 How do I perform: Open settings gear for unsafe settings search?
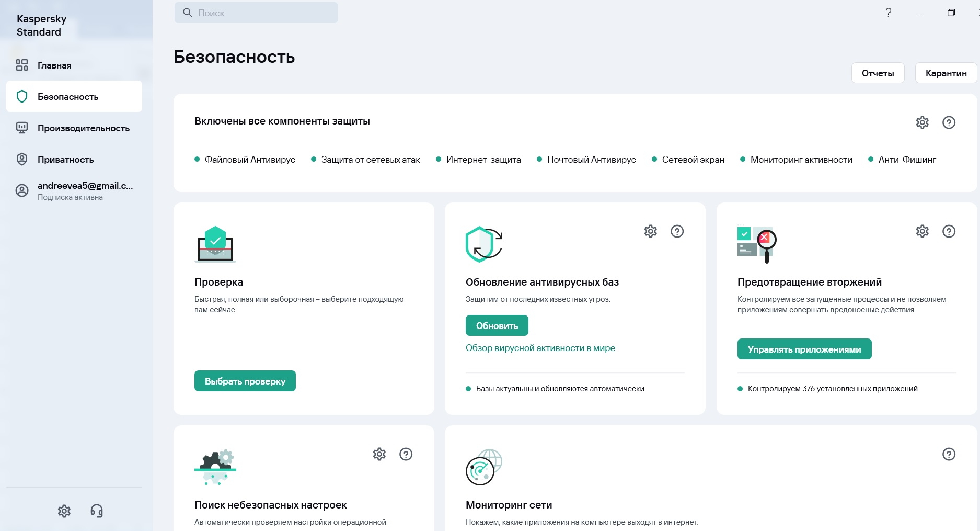(379, 454)
